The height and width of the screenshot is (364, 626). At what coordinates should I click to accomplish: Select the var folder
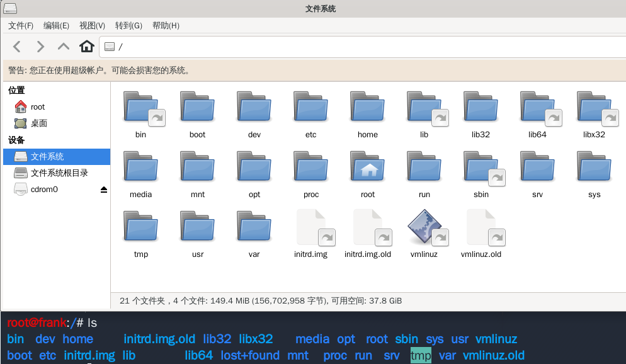tap(254, 235)
